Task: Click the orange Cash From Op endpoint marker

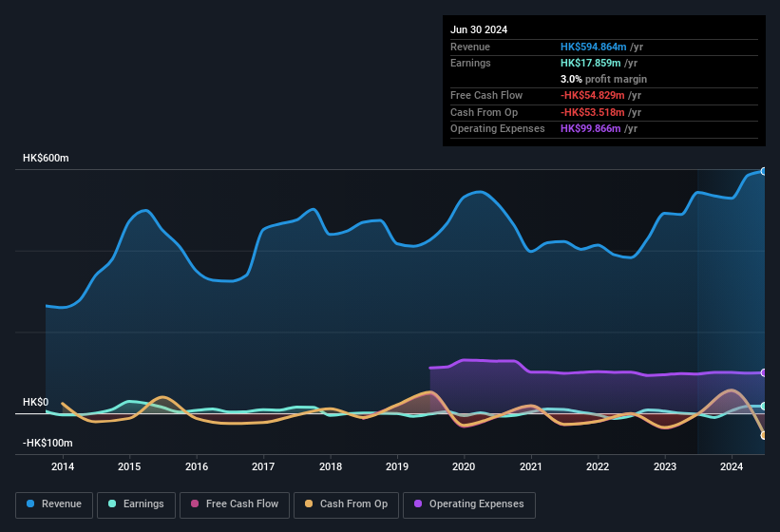Action: 764,435
